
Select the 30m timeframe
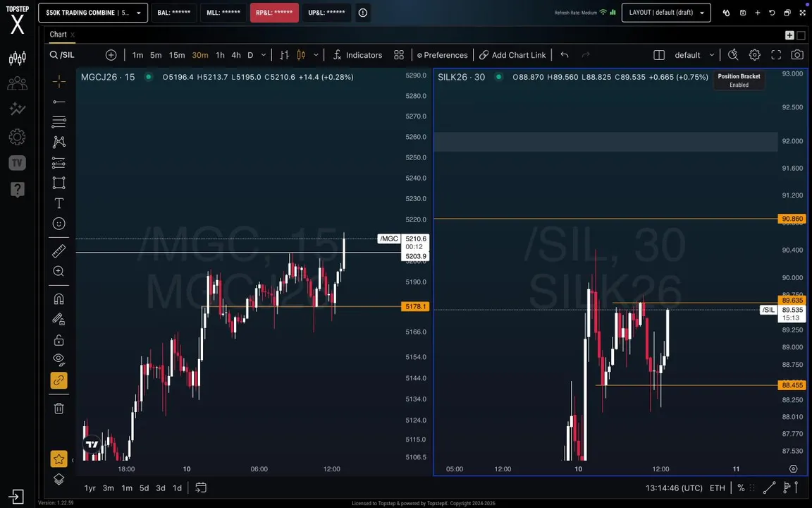pyautogui.click(x=200, y=55)
